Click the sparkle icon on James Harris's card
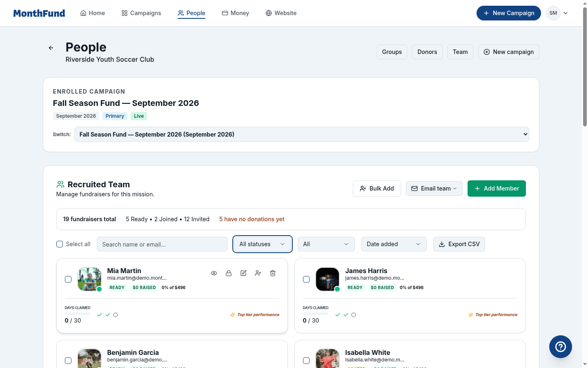 click(x=471, y=315)
